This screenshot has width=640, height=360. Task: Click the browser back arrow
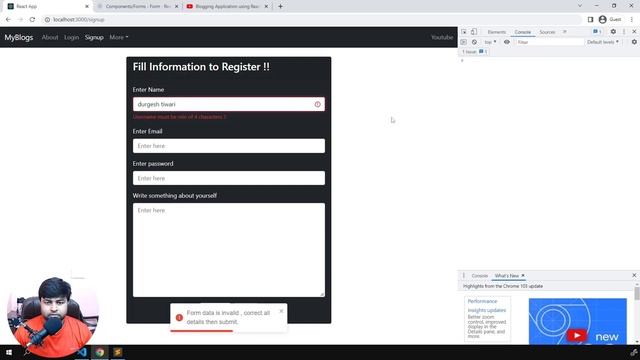(8, 19)
